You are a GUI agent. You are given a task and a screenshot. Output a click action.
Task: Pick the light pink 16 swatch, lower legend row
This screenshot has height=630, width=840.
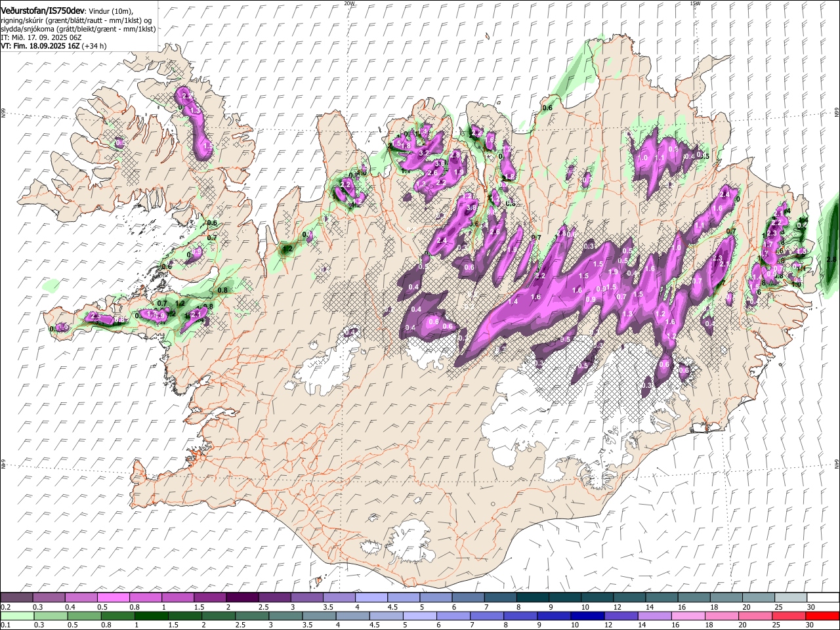[688, 616]
